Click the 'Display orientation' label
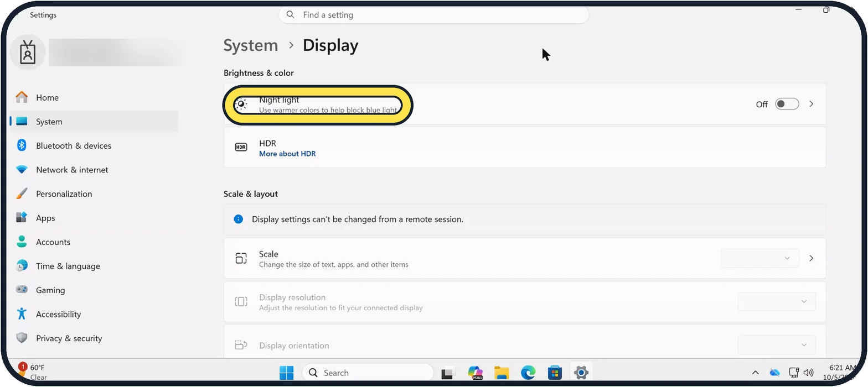The width and height of the screenshot is (868, 387). click(294, 346)
